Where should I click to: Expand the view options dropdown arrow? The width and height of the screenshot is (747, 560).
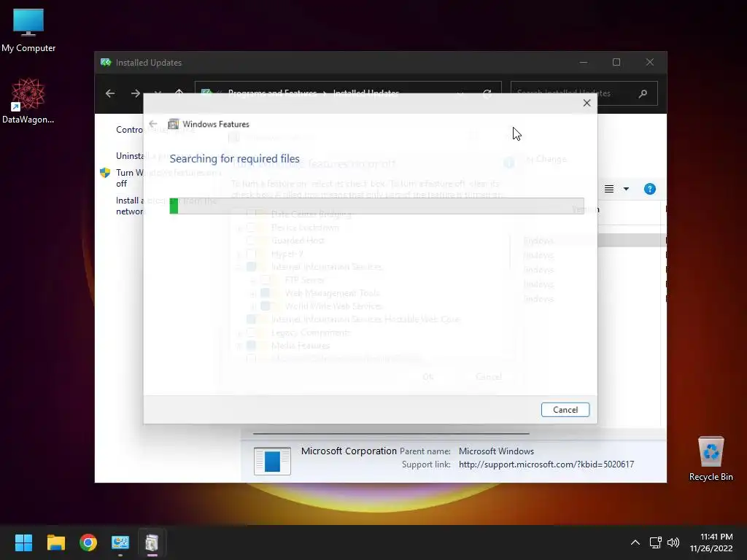(626, 189)
